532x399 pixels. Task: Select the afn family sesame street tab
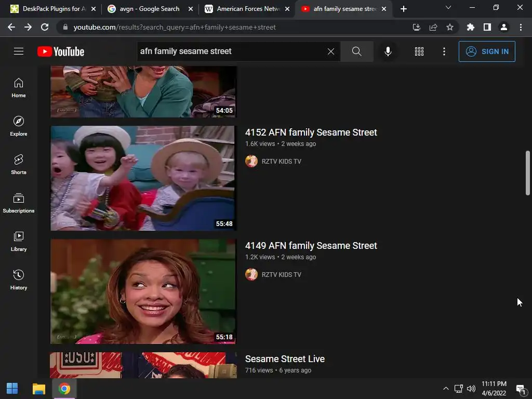(x=343, y=9)
